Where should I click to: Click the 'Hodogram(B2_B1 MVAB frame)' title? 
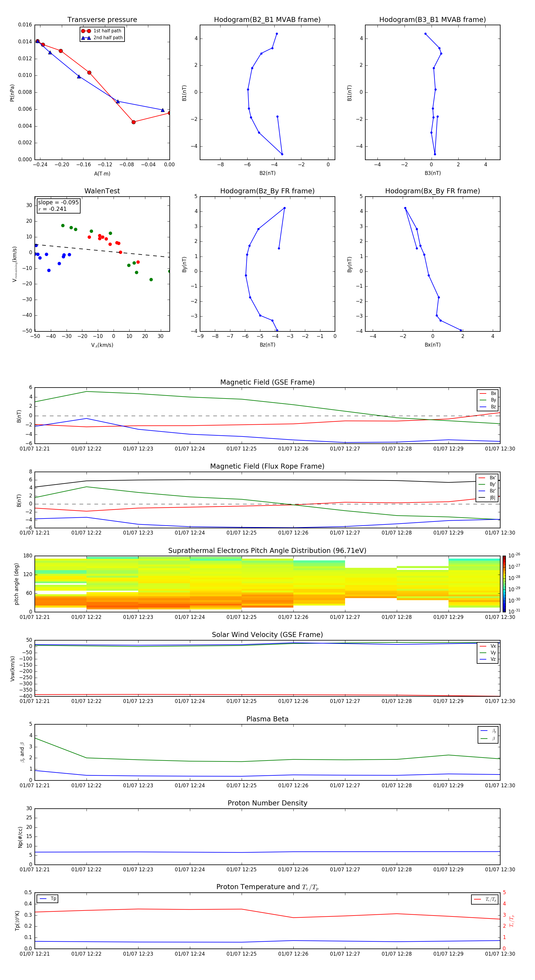(x=267, y=19)
